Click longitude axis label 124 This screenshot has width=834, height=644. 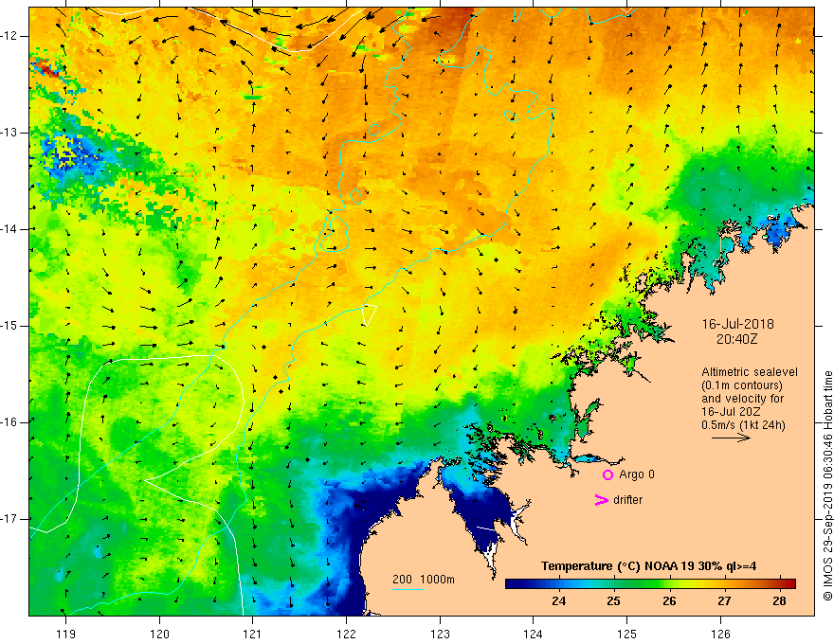coord(534,634)
